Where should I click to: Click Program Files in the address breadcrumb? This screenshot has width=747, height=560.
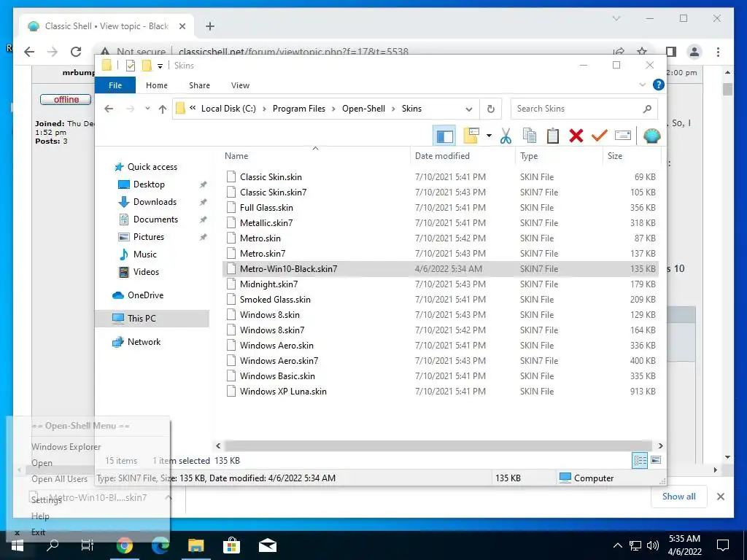tap(298, 109)
